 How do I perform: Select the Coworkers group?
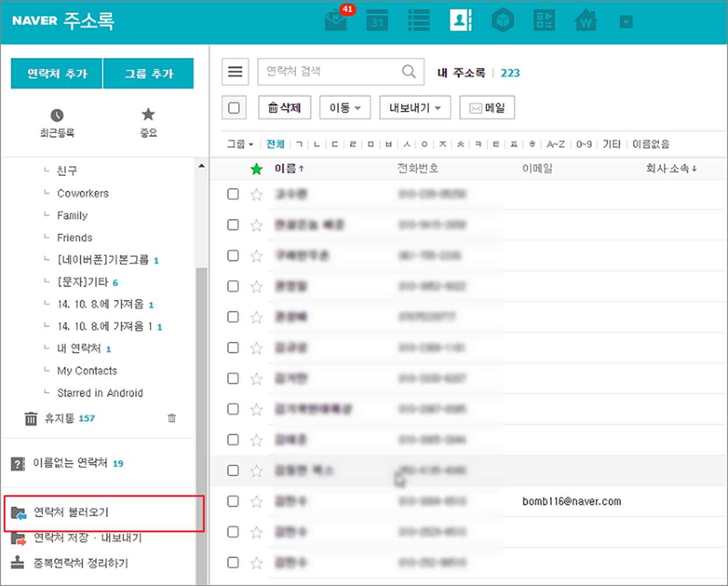pos(83,193)
